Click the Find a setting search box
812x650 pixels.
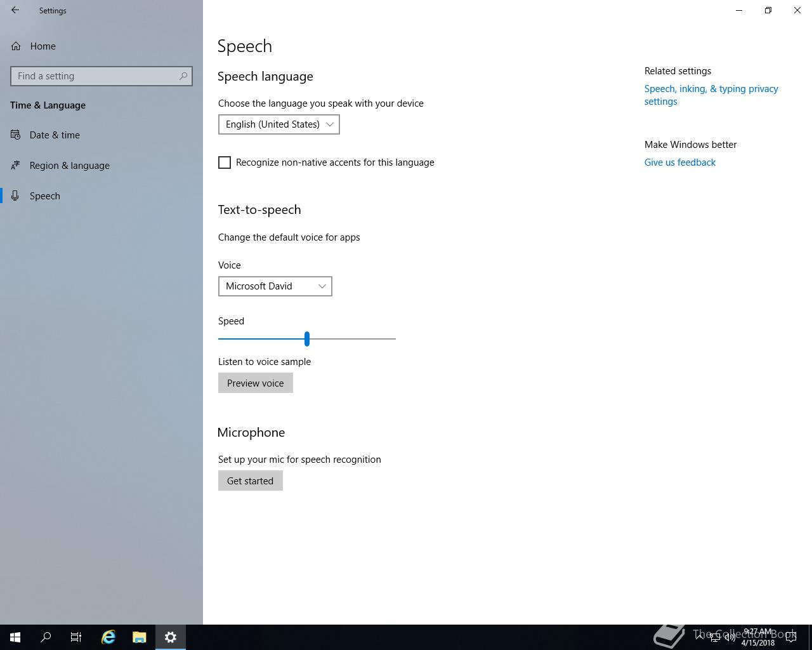tap(101, 76)
